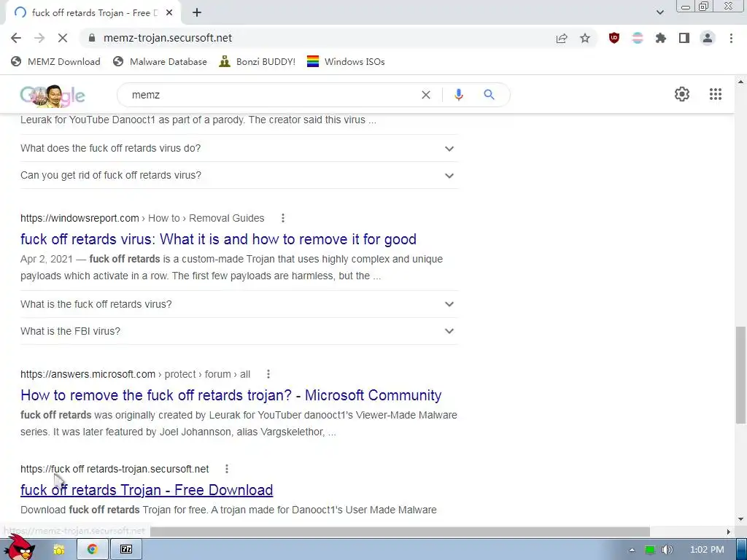Screen dimensions: 747x560
Task: Expand 'What is the FBI virus?'
Action: tap(239, 331)
